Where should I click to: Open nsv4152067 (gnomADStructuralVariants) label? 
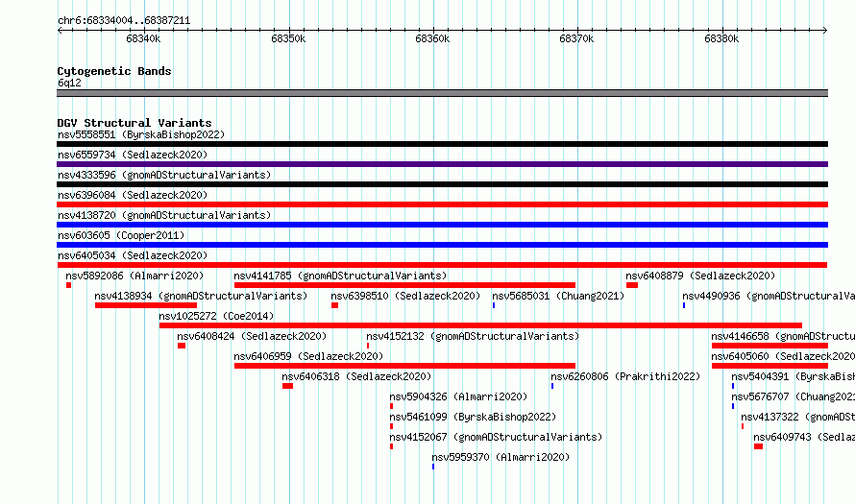click(497, 437)
